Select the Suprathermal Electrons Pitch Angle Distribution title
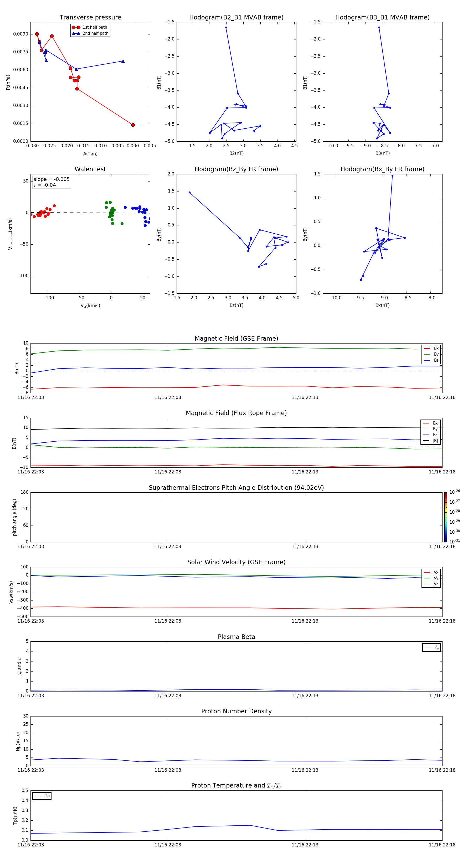 236,488
